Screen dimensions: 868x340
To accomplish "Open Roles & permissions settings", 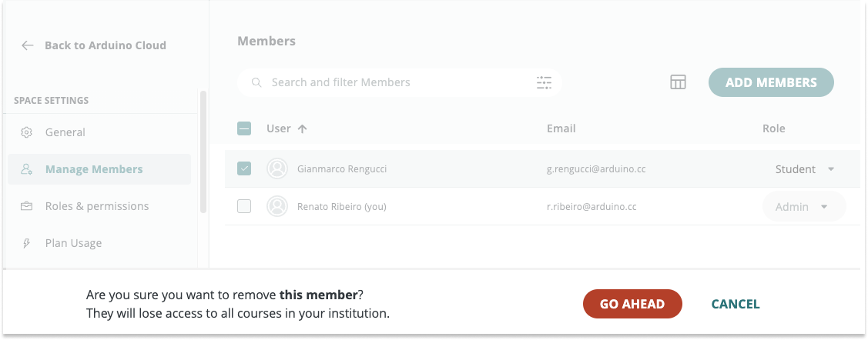I will click(x=97, y=206).
